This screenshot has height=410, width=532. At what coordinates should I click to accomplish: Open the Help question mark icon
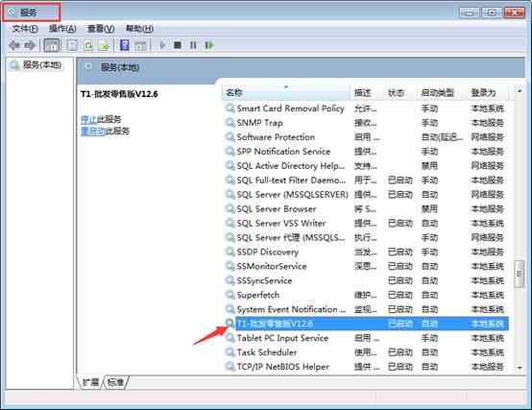click(x=125, y=45)
